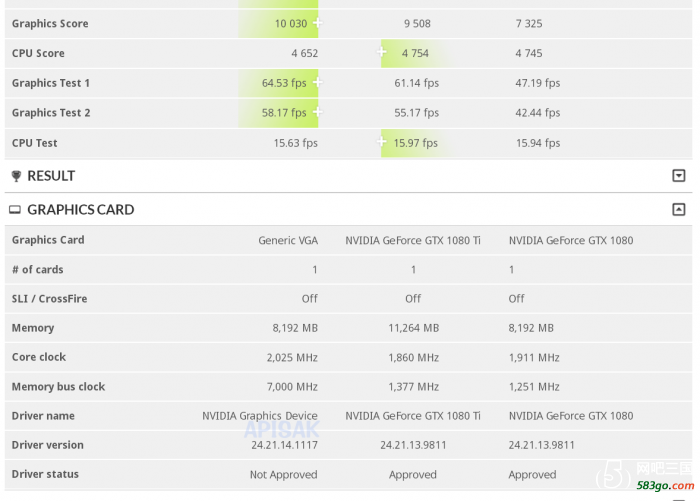Click the CPU Score row label
This screenshot has height=501, width=700.
(38, 53)
